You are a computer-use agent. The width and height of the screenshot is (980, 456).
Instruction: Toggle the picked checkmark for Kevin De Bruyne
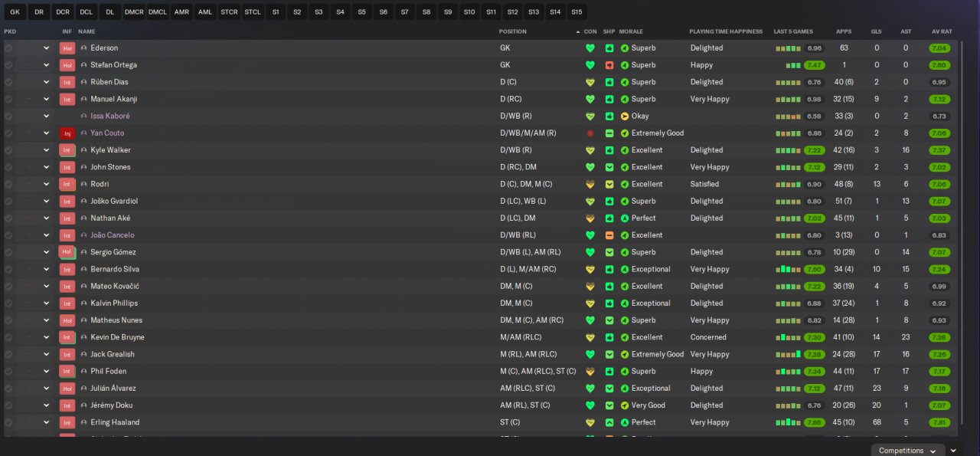pyautogui.click(x=8, y=337)
